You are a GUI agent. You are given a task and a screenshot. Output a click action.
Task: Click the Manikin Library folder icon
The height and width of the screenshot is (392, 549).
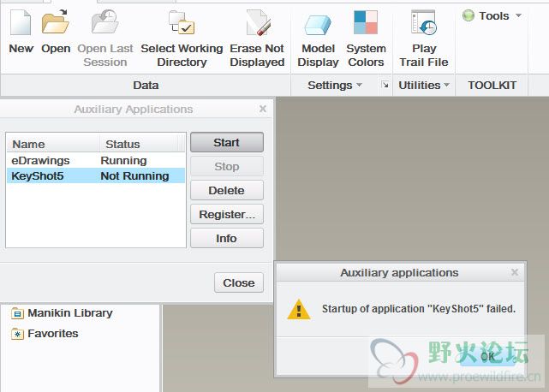coord(17,313)
